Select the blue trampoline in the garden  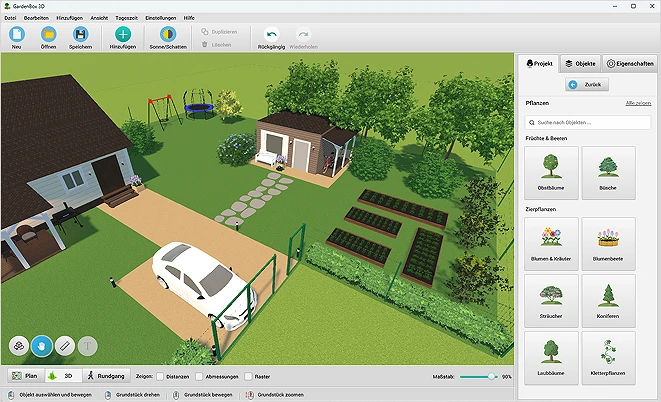click(199, 105)
